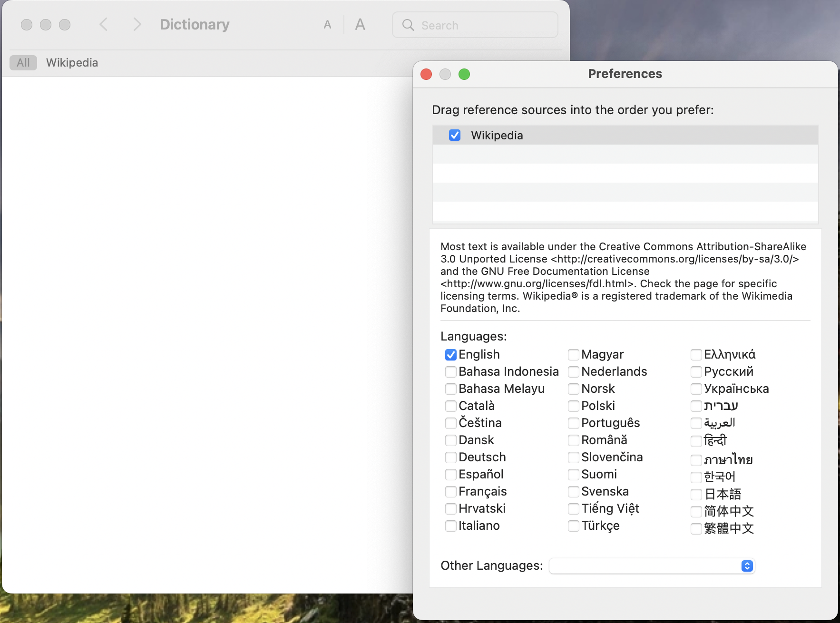Image resolution: width=840 pixels, height=623 pixels.
Task: Enable Ελληνικά language
Action: point(696,355)
